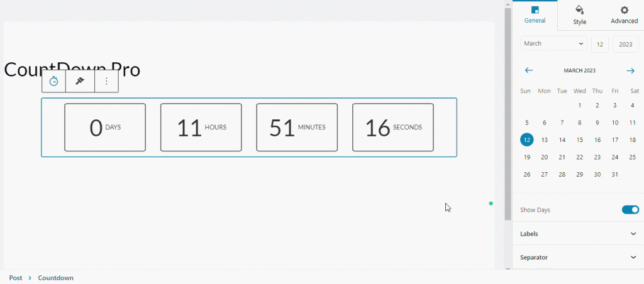This screenshot has height=284, width=644.
Task: Click the Countdown breadcrumb item
Action: pos(55,278)
